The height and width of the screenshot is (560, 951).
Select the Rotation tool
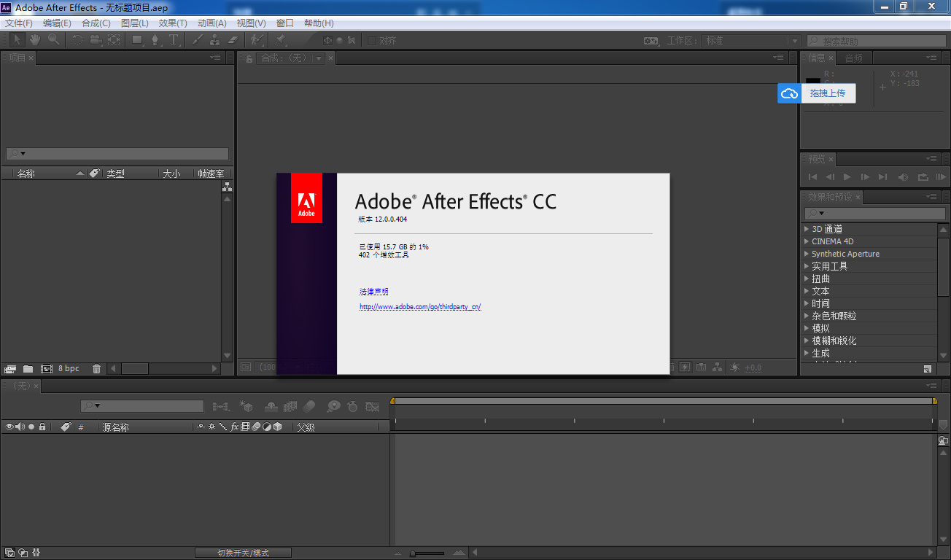(77, 40)
